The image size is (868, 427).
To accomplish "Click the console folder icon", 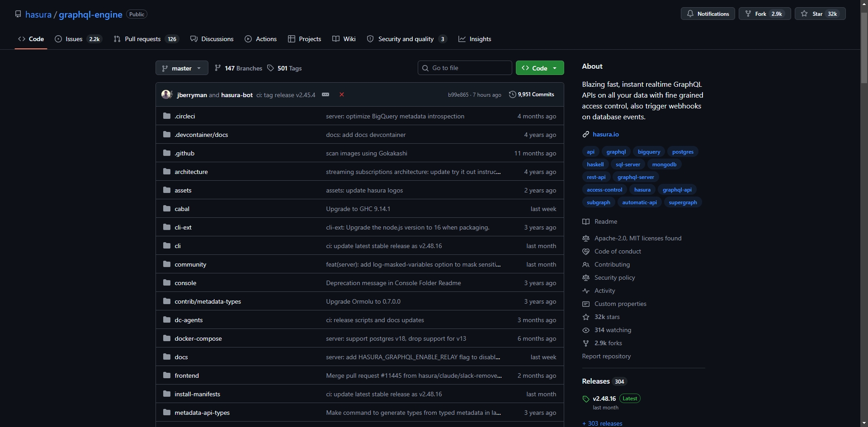I will (167, 283).
